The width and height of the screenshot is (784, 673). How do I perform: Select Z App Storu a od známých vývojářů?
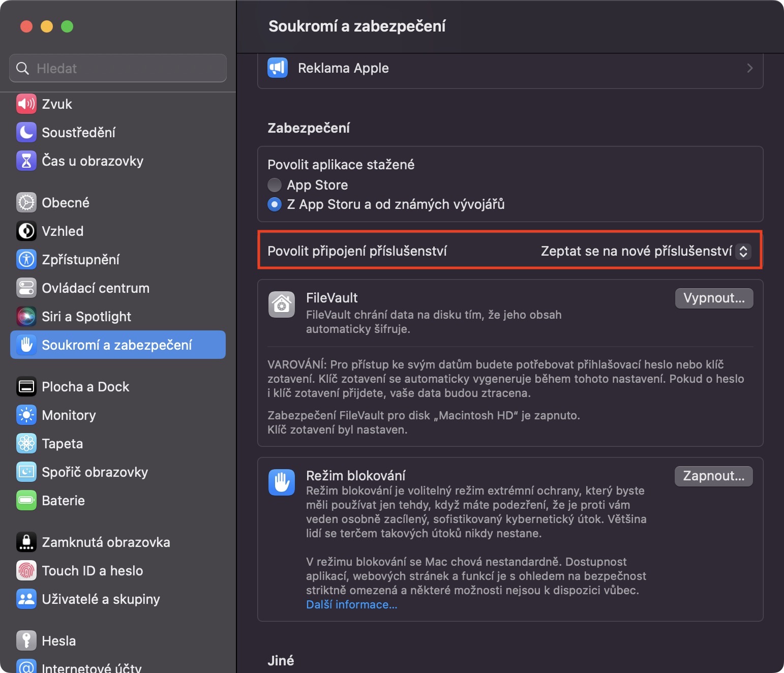point(275,204)
